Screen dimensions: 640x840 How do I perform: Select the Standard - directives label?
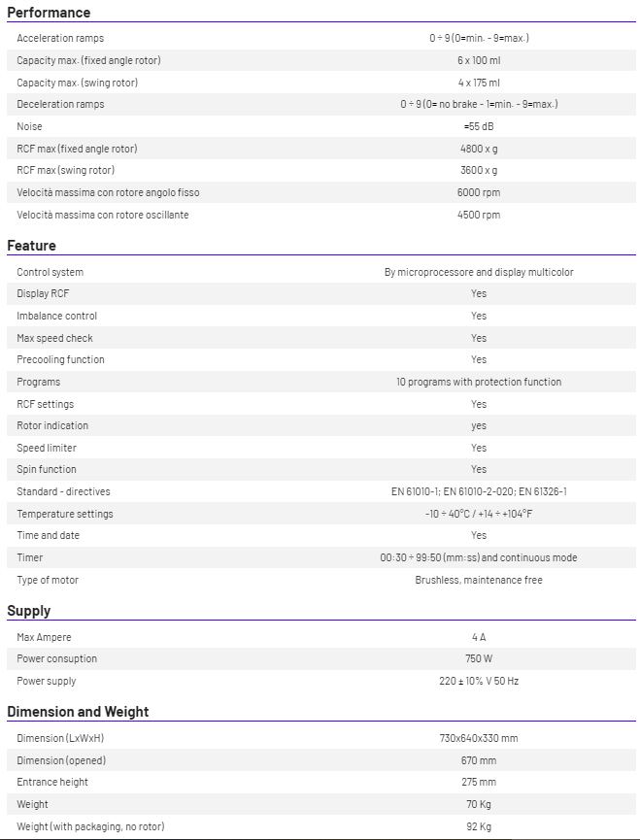(63, 491)
